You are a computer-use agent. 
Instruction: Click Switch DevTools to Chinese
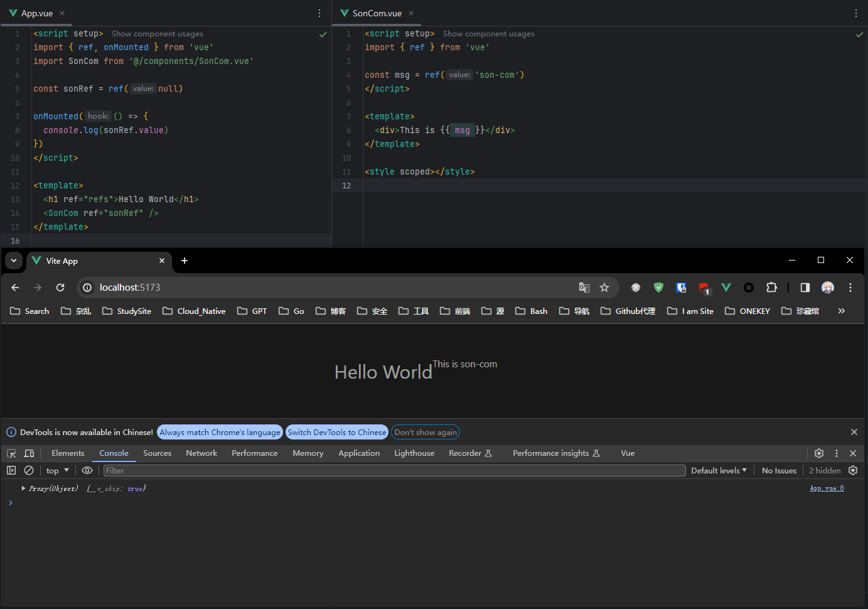click(x=337, y=432)
